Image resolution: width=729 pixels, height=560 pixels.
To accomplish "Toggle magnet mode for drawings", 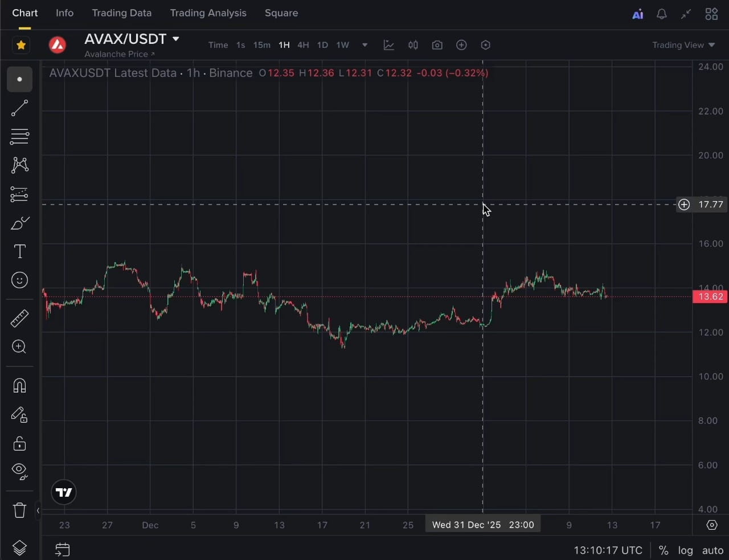I will tap(19, 386).
